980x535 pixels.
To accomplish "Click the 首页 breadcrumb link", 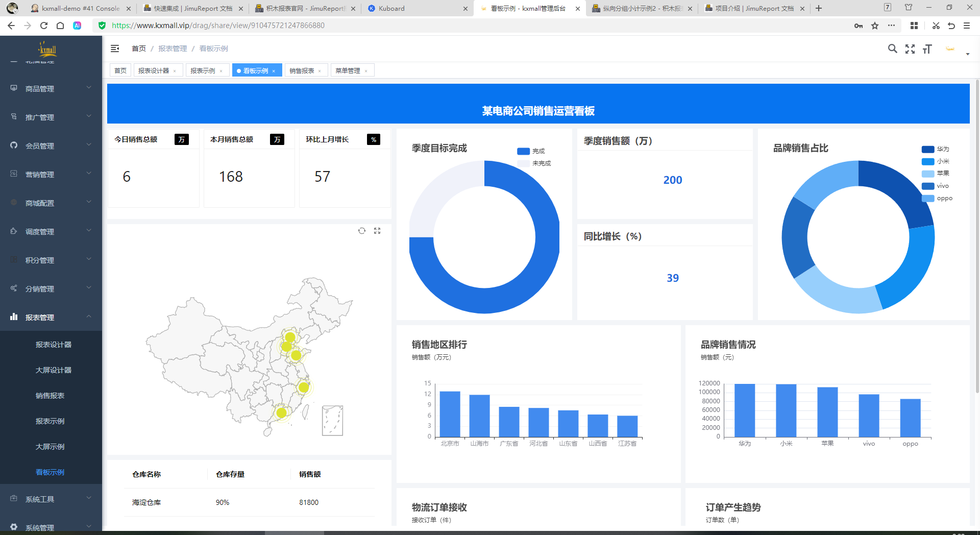I will 139,48.
